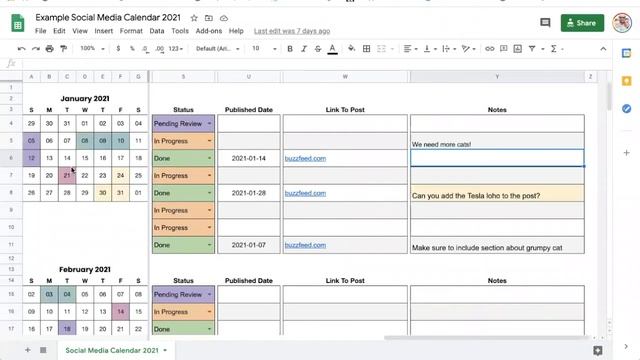The height and width of the screenshot is (360, 640).
Task: Format as currency with dollar icon
Action: point(118,49)
